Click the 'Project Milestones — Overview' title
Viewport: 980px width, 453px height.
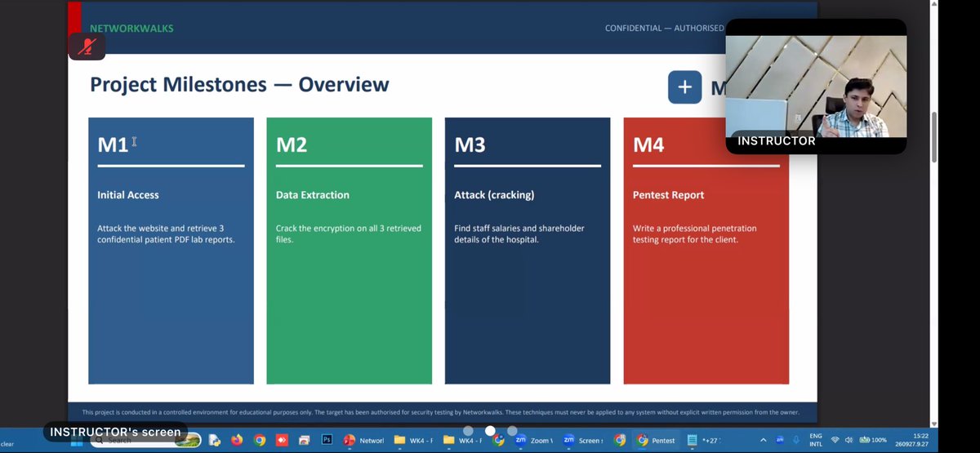[239, 84]
